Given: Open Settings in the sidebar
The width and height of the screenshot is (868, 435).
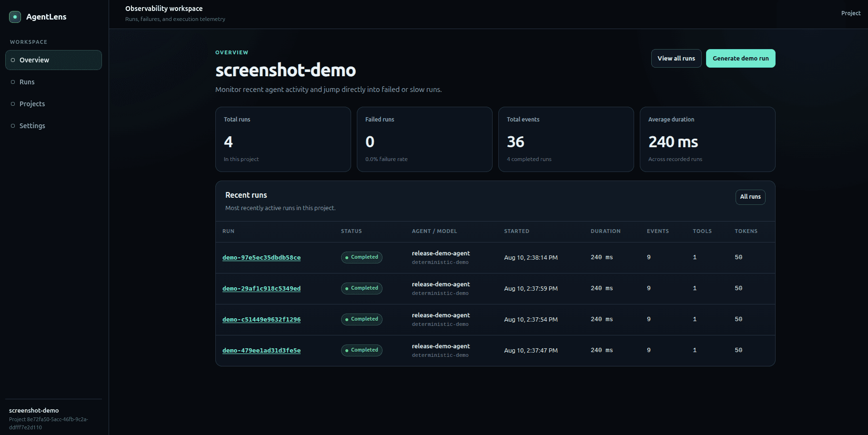Looking at the screenshot, I should (x=53, y=126).
